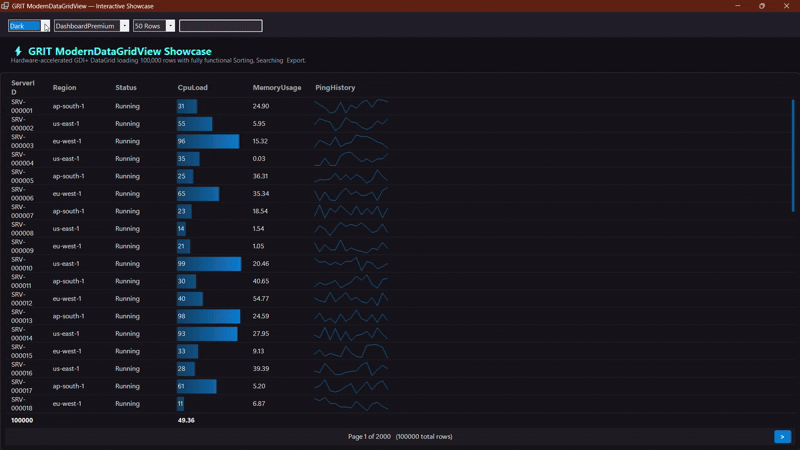Select the SRV-000018 cell
800x450 pixels.
(22, 404)
